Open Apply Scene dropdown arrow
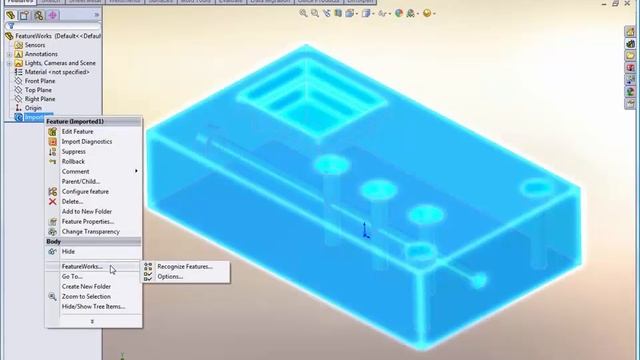 (418, 14)
